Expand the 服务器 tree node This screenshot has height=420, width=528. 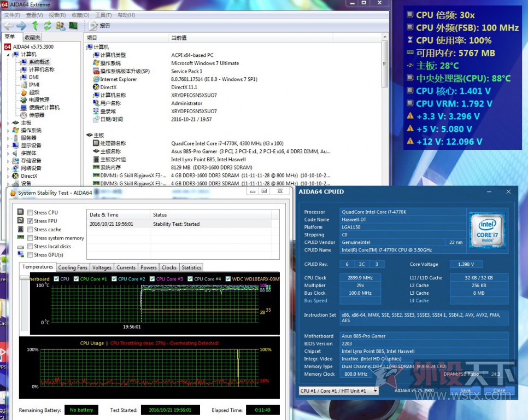(8, 138)
